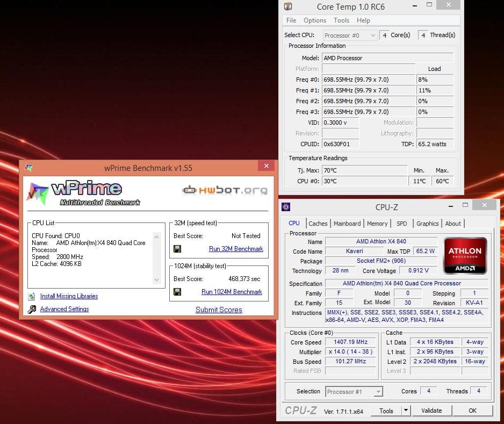
Task: Open the Options menu in Core Temp
Action: [x=315, y=20]
